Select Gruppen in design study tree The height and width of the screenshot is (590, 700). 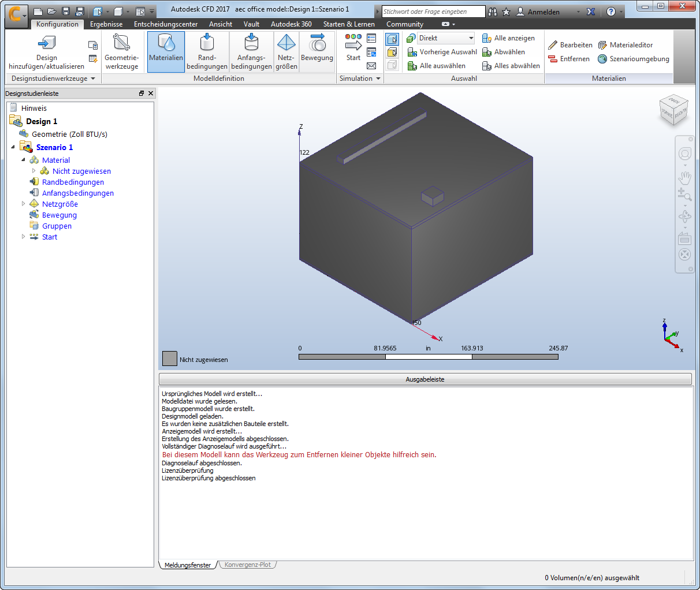[57, 226]
